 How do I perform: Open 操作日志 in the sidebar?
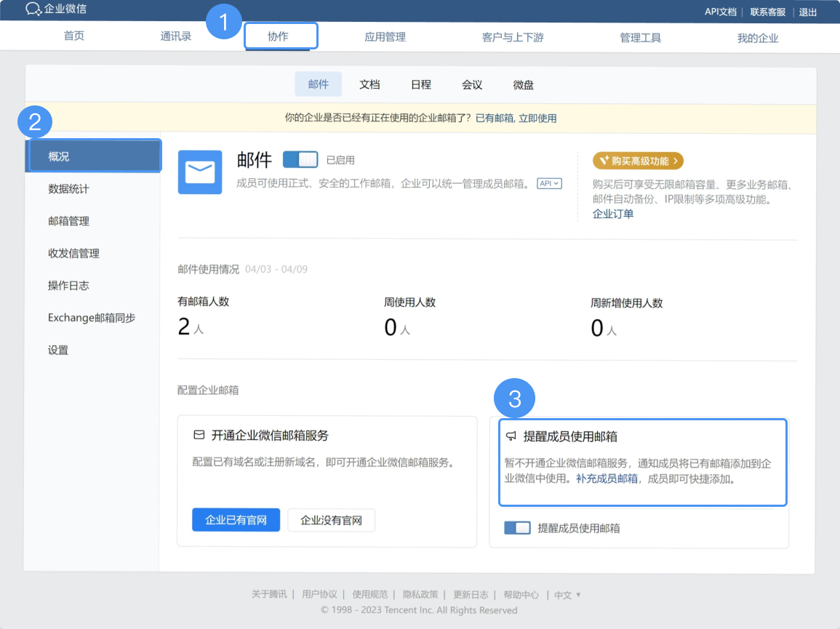(x=68, y=285)
